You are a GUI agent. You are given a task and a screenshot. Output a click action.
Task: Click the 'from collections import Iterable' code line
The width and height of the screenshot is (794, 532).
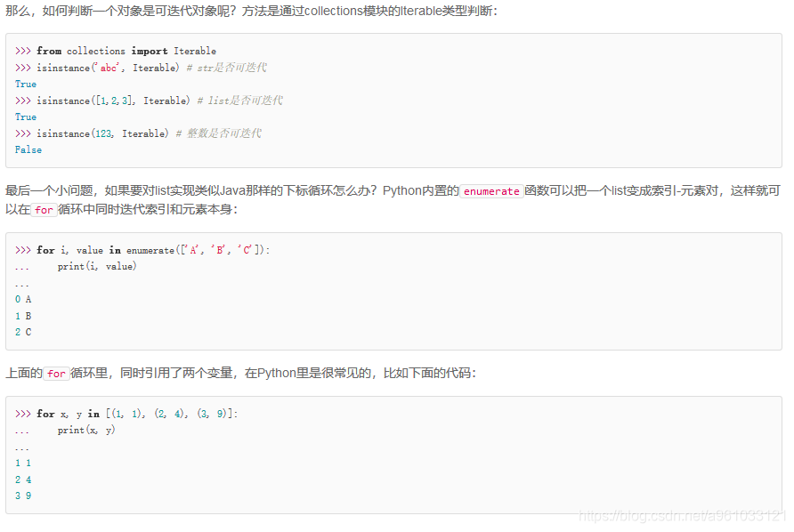pos(116,51)
